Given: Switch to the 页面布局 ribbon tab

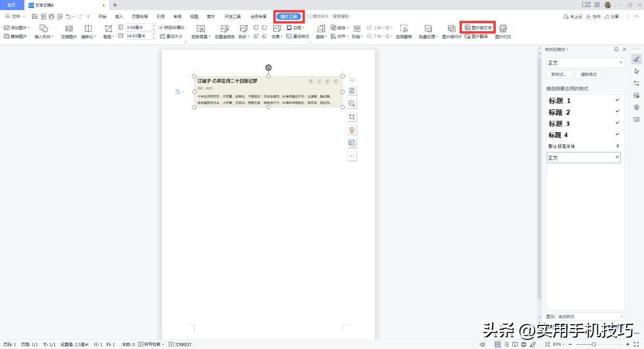Looking at the screenshot, I should (139, 16).
